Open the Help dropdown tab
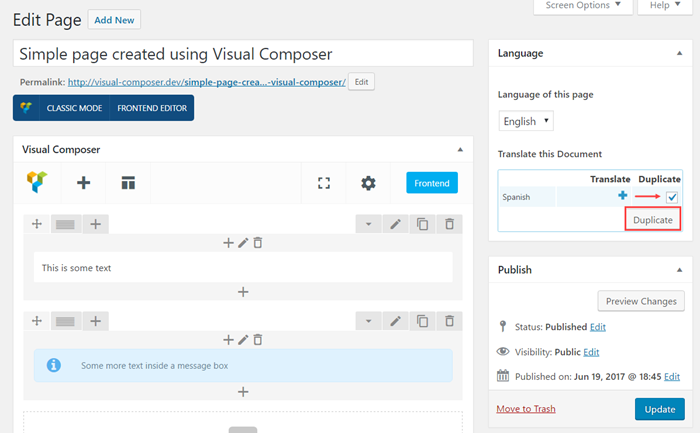Image resolution: width=700 pixels, height=433 pixels. pyautogui.click(x=665, y=6)
